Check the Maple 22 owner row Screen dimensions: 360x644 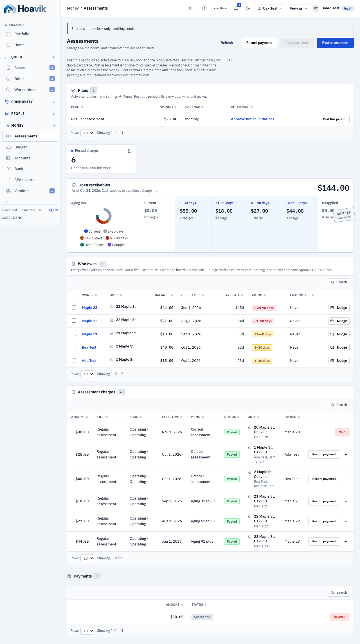tap(74, 321)
